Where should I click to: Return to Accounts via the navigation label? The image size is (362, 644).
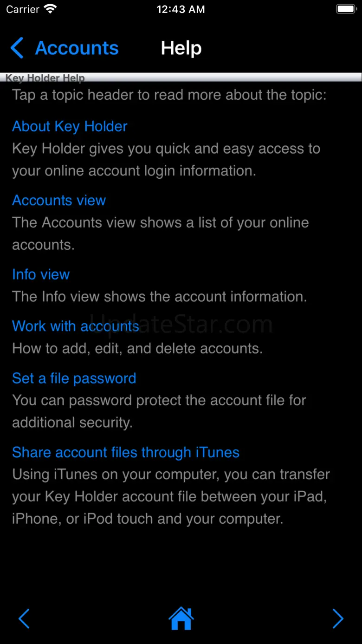[x=77, y=48]
